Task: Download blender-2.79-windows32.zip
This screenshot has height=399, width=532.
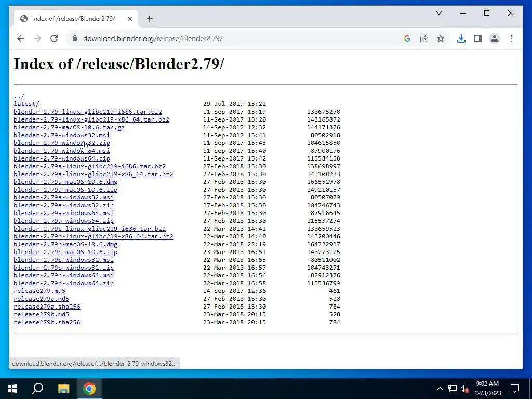Action: 62,143
